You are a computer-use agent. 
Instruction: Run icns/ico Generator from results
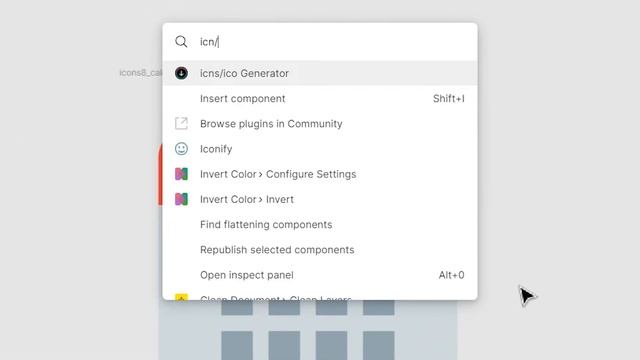click(320, 73)
